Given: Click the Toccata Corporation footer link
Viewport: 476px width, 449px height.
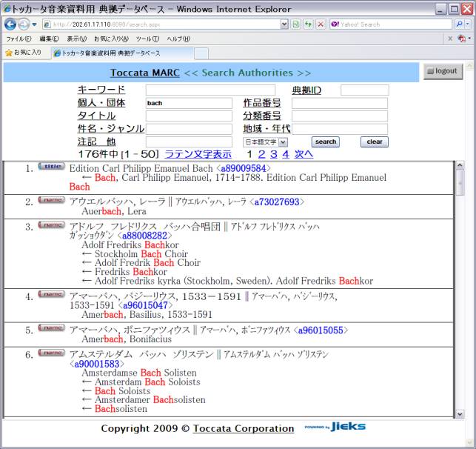Looking at the screenshot, I should tap(244, 429).
